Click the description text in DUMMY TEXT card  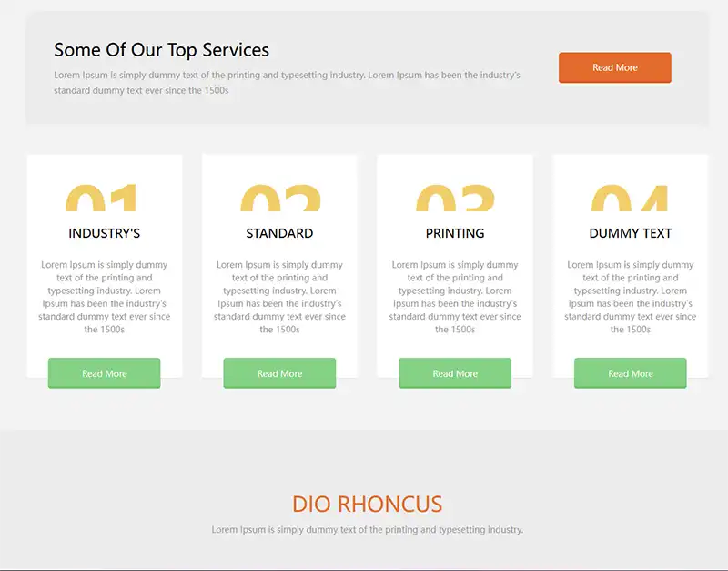[631, 297]
